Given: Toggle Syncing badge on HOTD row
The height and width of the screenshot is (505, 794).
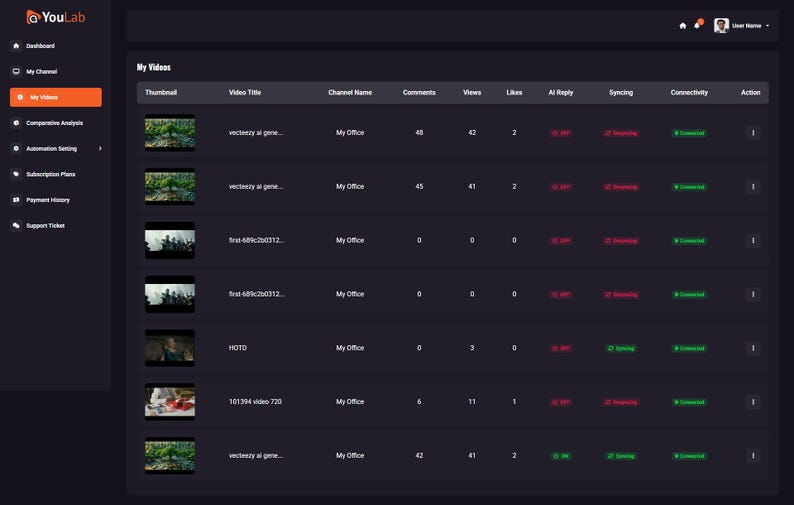Looking at the screenshot, I should [x=621, y=348].
